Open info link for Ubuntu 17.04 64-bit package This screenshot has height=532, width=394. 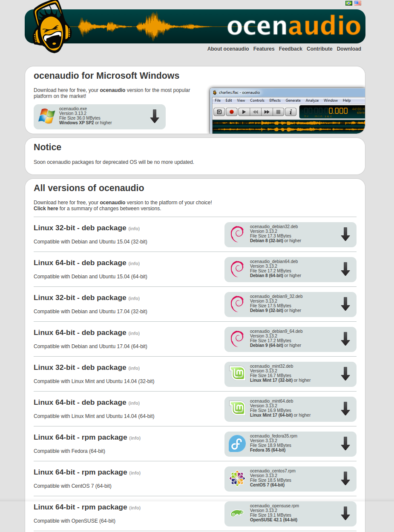coord(134,333)
